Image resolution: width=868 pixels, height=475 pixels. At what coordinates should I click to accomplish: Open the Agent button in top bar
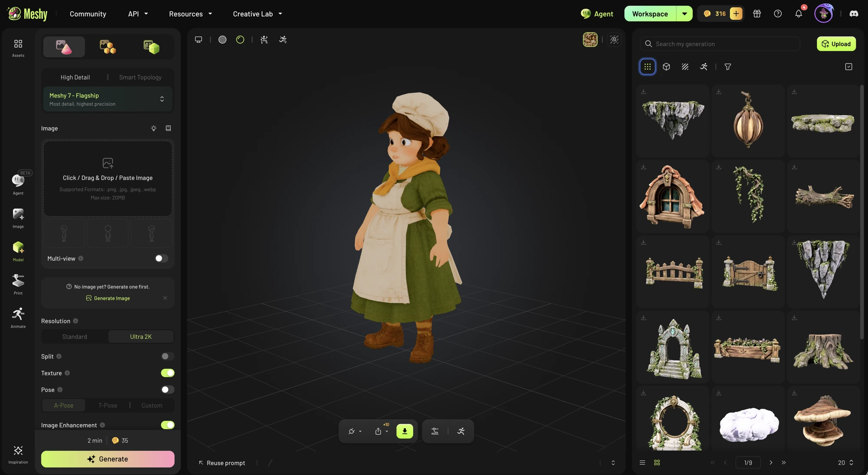coord(597,14)
